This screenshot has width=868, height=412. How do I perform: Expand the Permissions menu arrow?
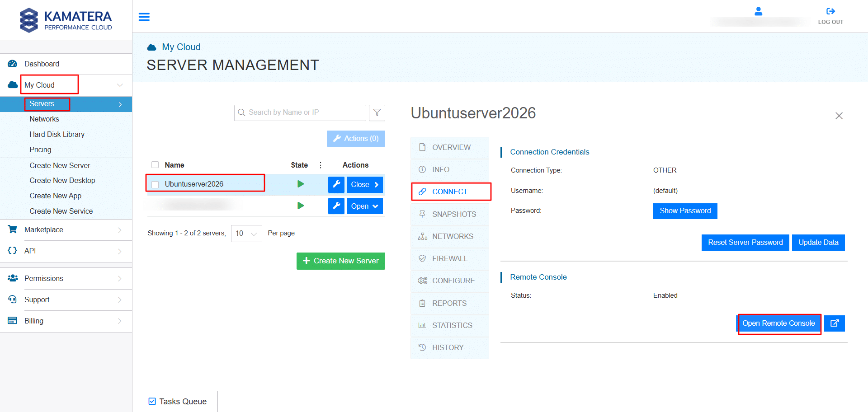tap(120, 279)
